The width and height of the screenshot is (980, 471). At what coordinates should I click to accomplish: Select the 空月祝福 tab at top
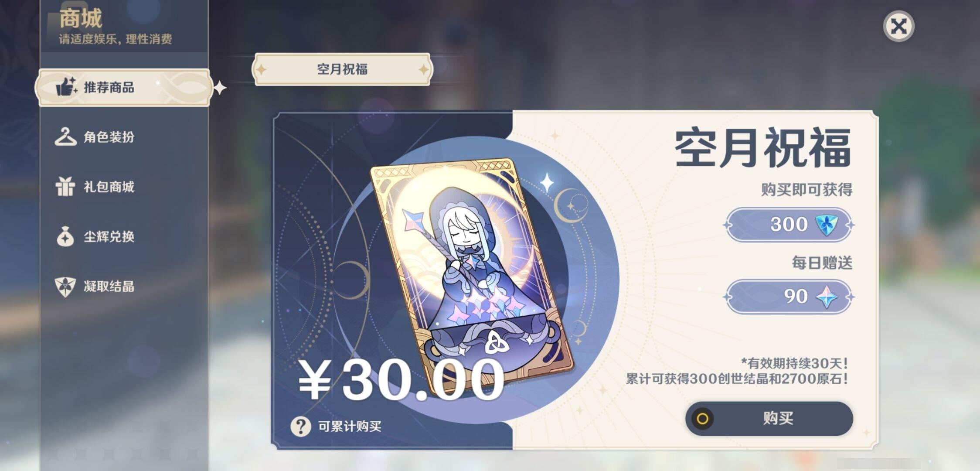[342, 69]
